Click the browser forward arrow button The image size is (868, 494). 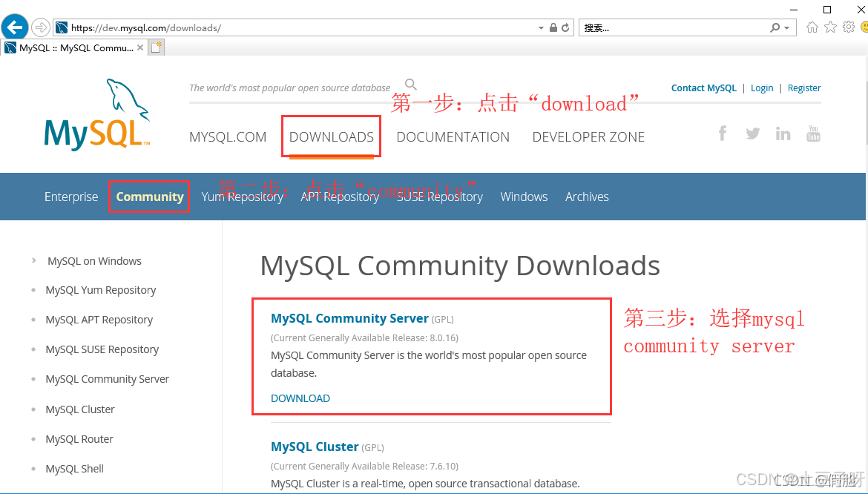[40, 27]
